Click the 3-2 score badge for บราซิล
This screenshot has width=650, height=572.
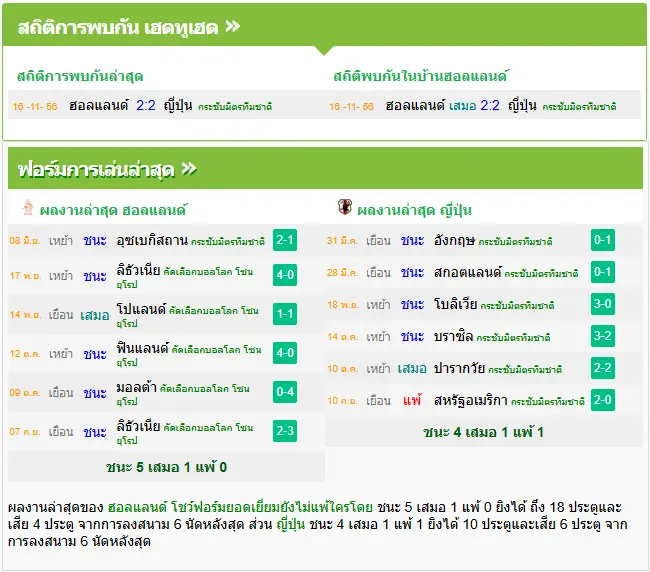coord(602,336)
